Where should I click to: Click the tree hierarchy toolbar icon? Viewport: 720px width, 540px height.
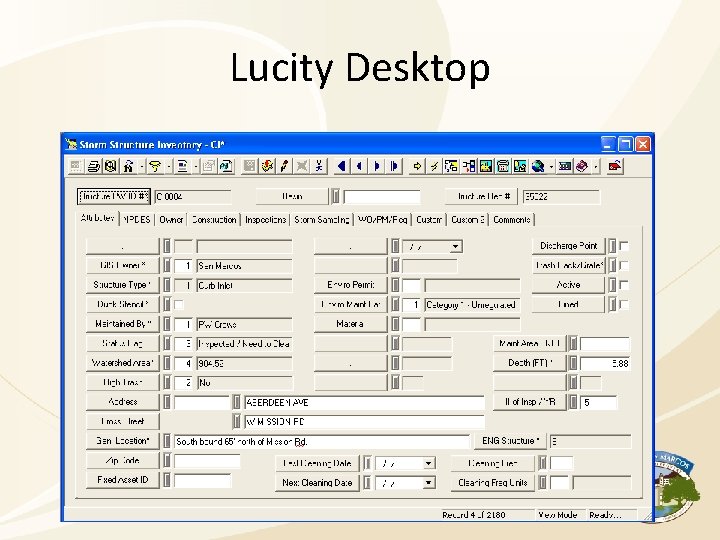click(x=451, y=166)
